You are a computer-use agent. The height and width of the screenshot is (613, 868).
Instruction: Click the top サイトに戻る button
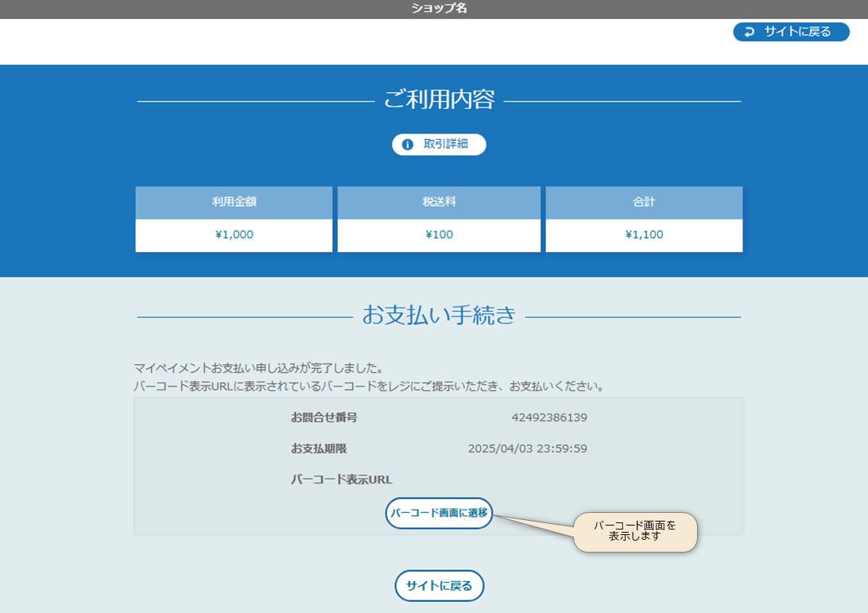[791, 32]
